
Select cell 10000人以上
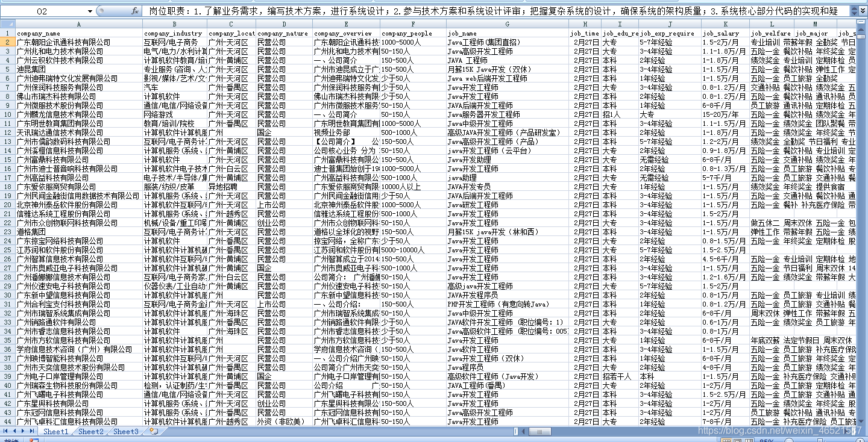413,187
